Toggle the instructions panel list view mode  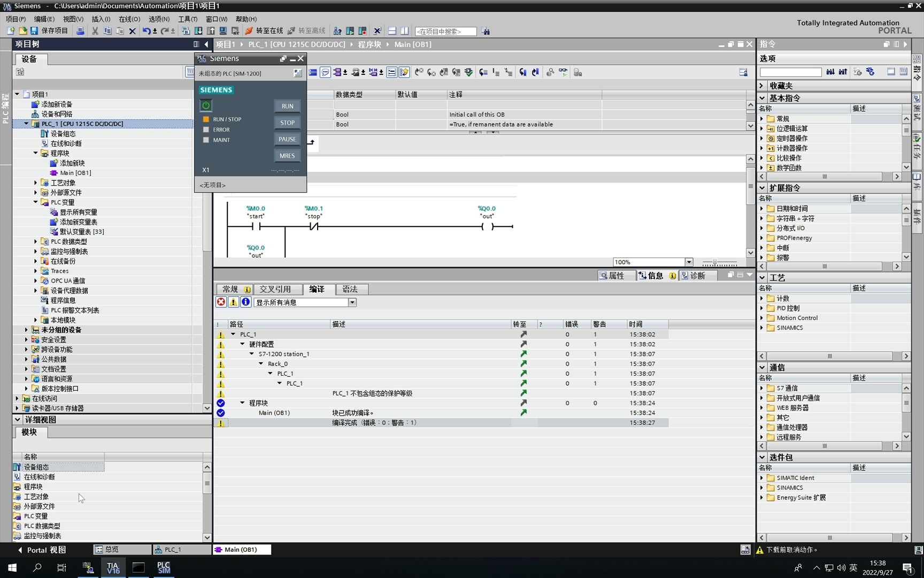tap(903, 72)
